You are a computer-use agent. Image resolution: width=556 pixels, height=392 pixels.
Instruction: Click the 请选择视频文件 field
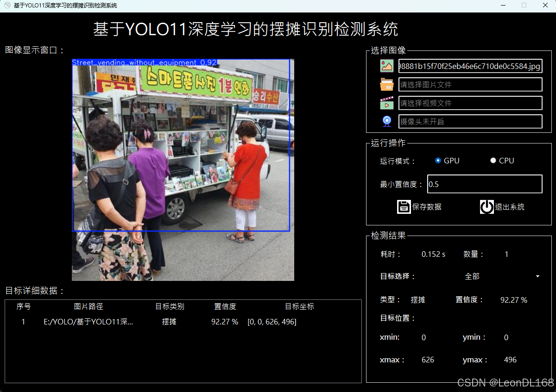pyautogui.click(x=470, y=103)
